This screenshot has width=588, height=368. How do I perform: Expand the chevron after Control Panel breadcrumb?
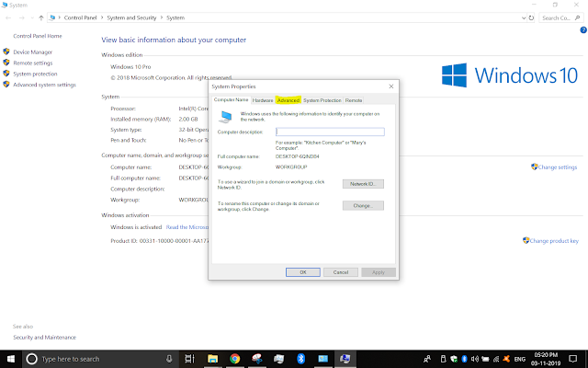102,17
